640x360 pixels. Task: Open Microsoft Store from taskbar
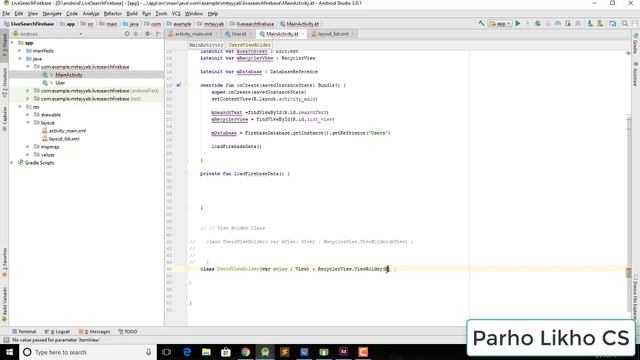226,352
